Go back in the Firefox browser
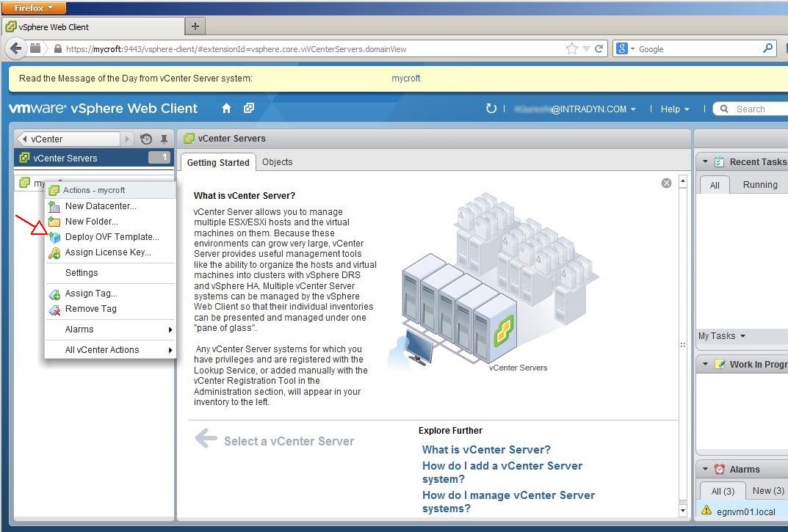788x532 pixels. coord(15,48)
